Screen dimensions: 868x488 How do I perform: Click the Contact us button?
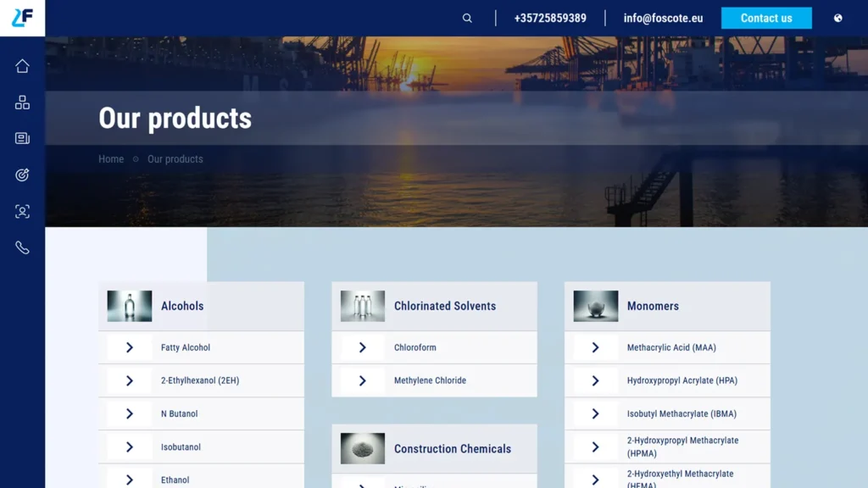(766, 19)
